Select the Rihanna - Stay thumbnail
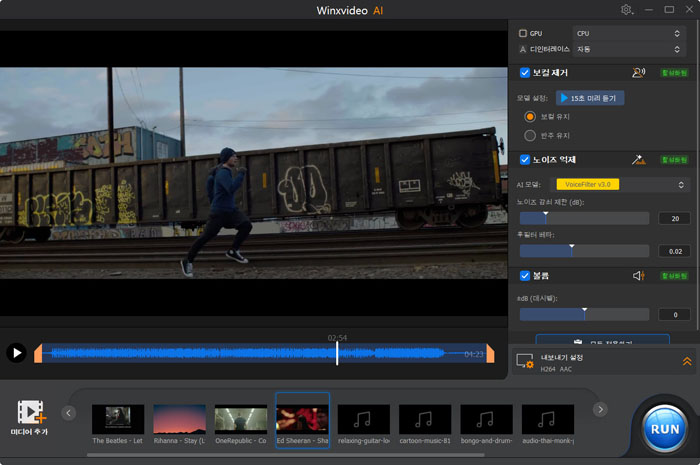The height and width of the screenshot is (465, 700). pos(179,419)
